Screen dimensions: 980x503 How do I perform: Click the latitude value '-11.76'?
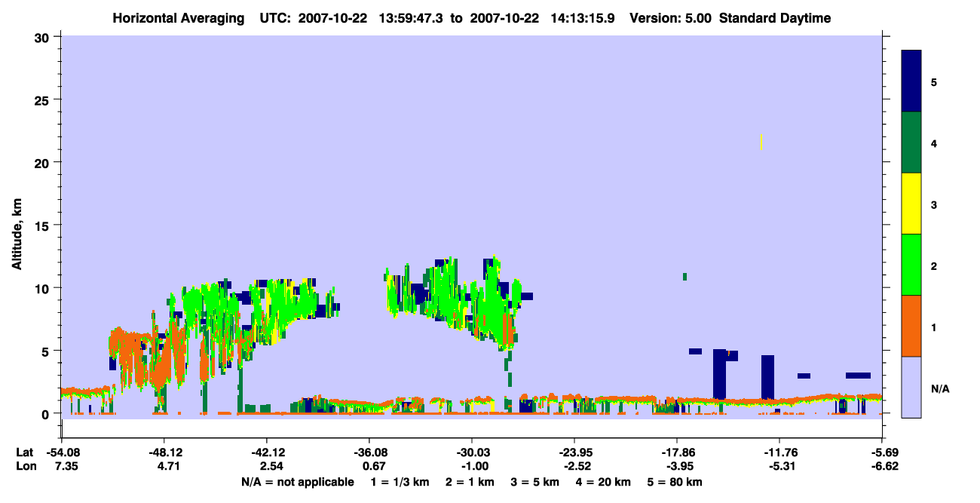pyautogui.click(x=779, y=452)
